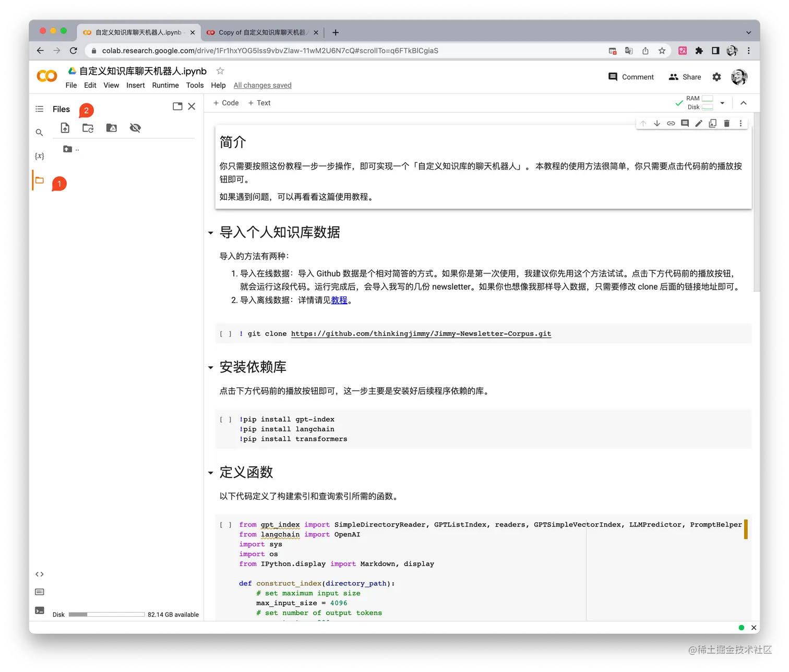789x672 pixels.
Task: Add a Text cell
Action: pos(259,103)
